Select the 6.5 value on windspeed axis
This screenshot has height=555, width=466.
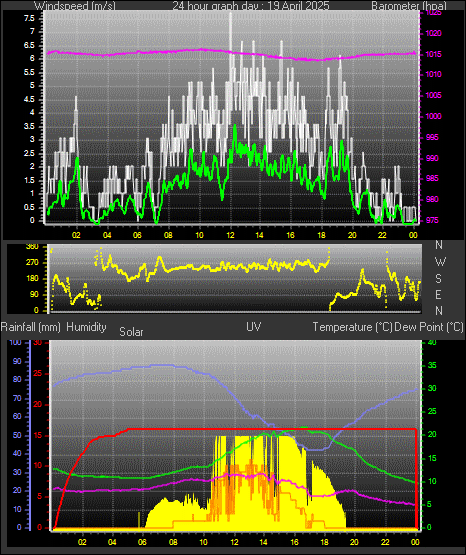pos(30,45)
